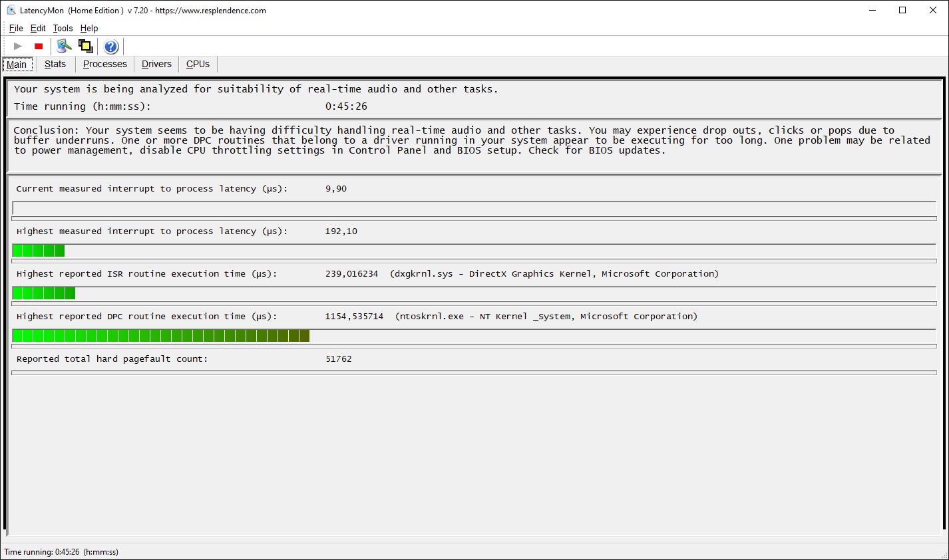This screenshot has width=949, height=560.
Task: Switch to the CPUs tab
Action: click(x=198, y=64)
